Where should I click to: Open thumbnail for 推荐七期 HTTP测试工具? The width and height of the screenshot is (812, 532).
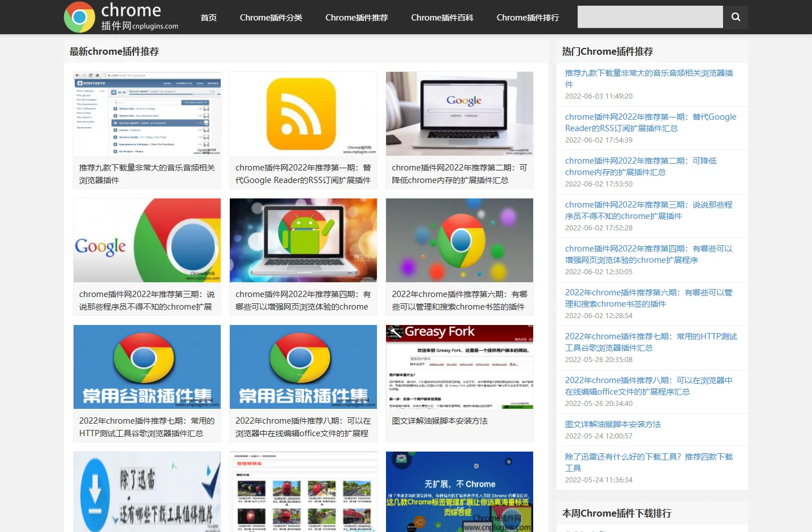tap(147, 367)
